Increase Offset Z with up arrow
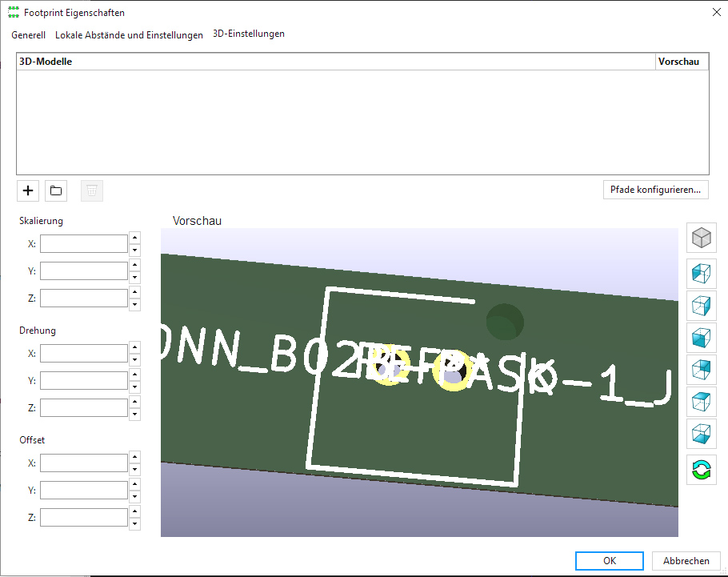The width and height of the screenshot is (728, 577). point(134,511)
